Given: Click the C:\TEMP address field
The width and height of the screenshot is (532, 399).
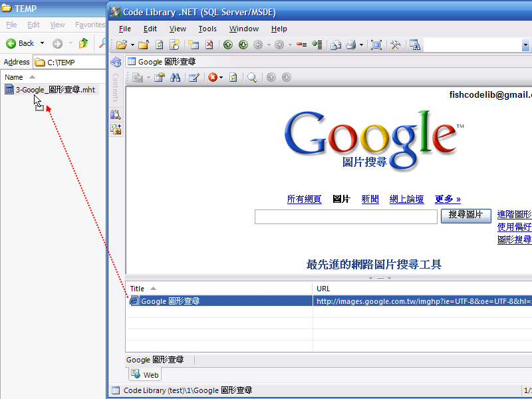Looking at the screenshot, I should pyautogui.click(x=70, y=62).
